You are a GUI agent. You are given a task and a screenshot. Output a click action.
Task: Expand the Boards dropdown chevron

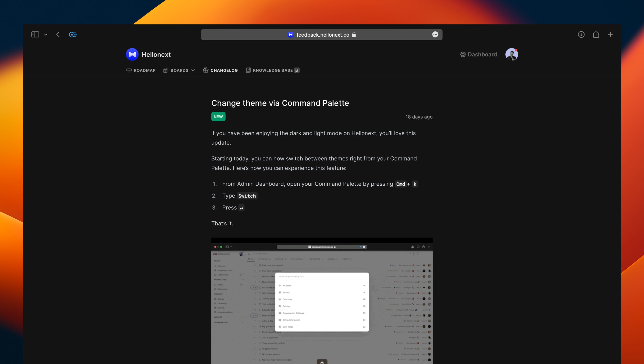(193, 70)
